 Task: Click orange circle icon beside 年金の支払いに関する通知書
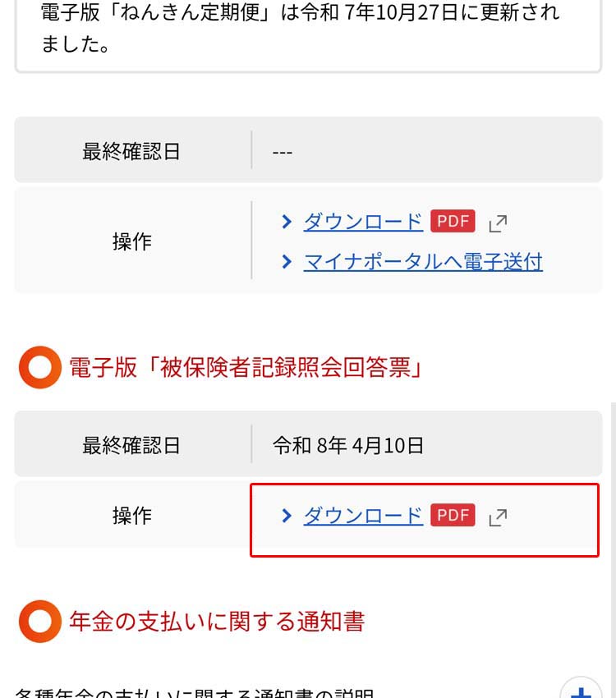point(39,621)
